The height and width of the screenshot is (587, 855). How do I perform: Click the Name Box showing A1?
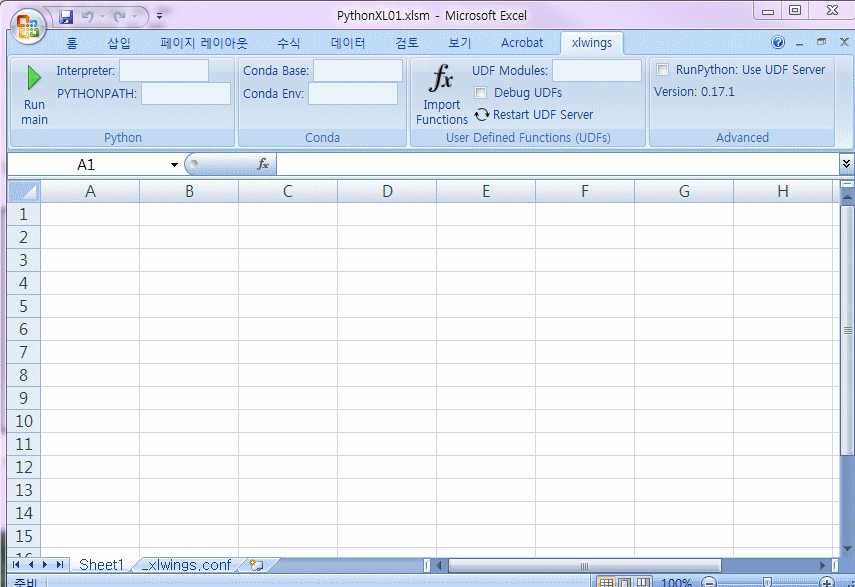coord(86,165)
